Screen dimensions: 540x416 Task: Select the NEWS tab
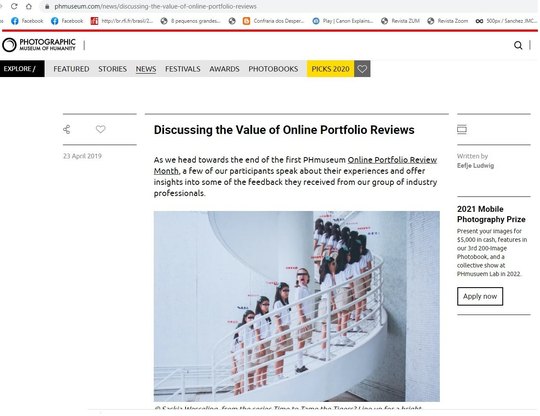146,69
